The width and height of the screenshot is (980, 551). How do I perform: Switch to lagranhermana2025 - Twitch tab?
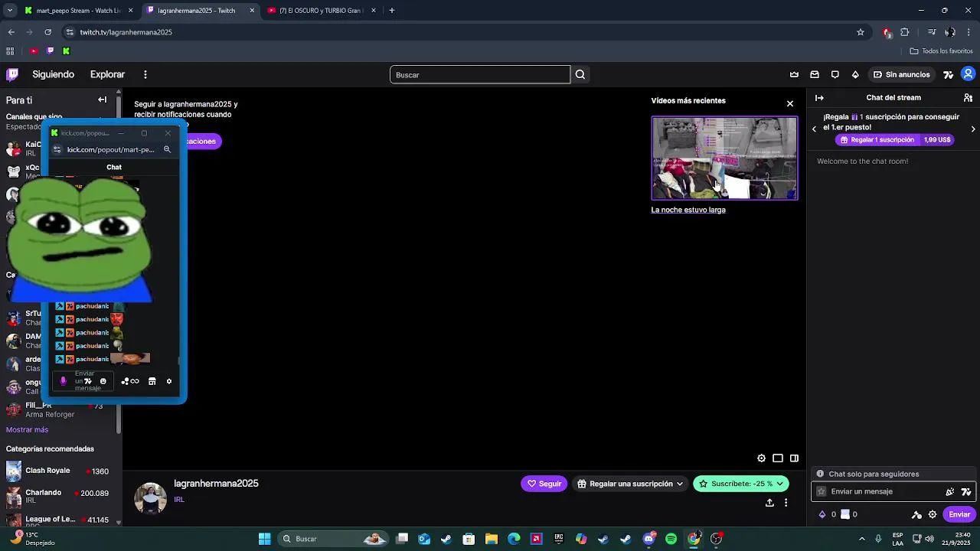click(201, 11)
